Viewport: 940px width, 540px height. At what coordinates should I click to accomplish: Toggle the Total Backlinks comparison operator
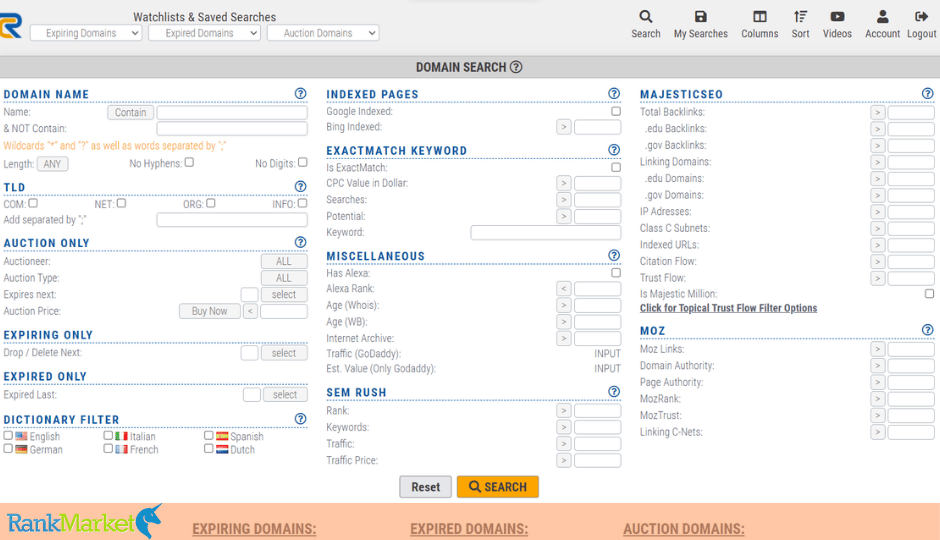pyautogui.click(x=878, y=112)
